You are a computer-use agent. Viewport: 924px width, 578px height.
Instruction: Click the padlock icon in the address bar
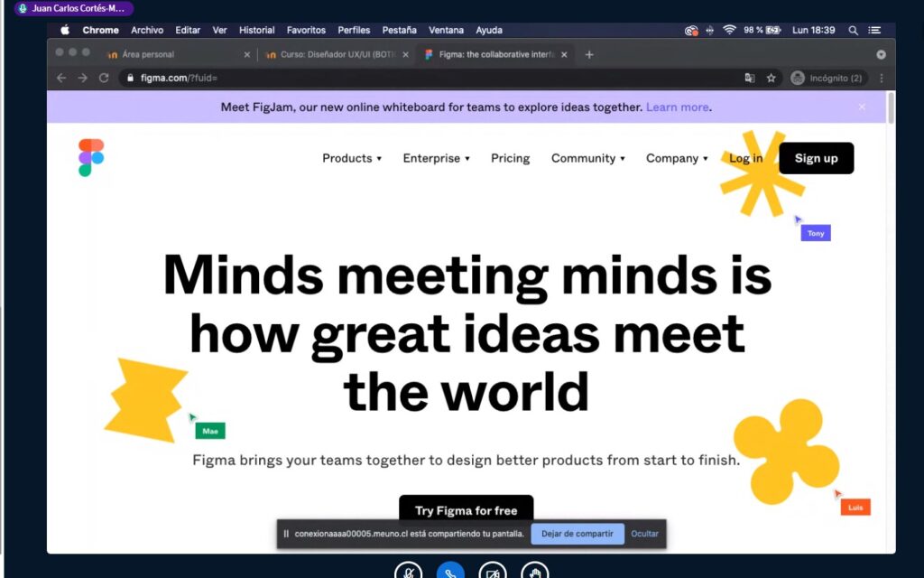(130, 78)
